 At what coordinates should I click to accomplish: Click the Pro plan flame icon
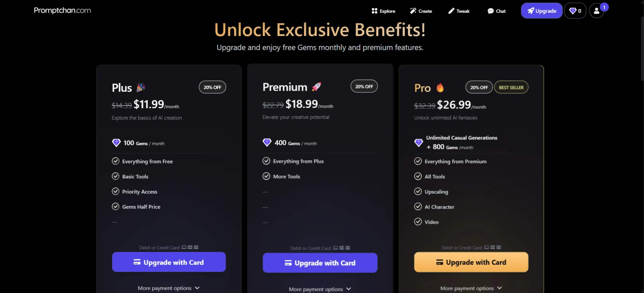(440, 88)
